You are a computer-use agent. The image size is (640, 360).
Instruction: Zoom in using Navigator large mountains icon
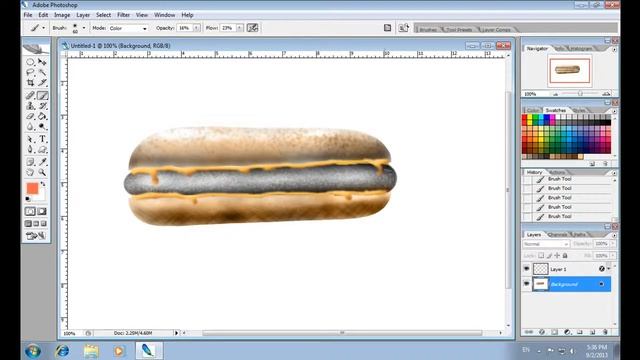(607, 94)
